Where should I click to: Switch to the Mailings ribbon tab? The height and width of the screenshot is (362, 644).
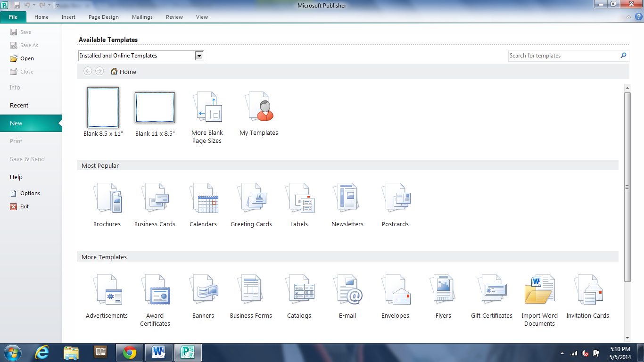click(x=142, y=17)
